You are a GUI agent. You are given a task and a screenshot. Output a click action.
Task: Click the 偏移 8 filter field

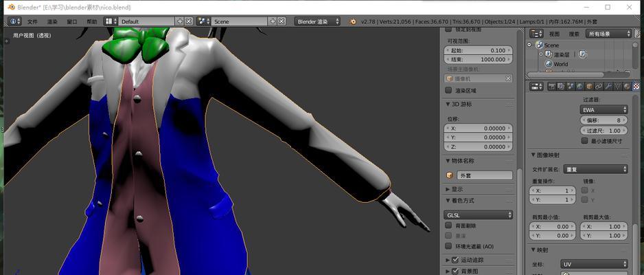click(x=603, y=120)
